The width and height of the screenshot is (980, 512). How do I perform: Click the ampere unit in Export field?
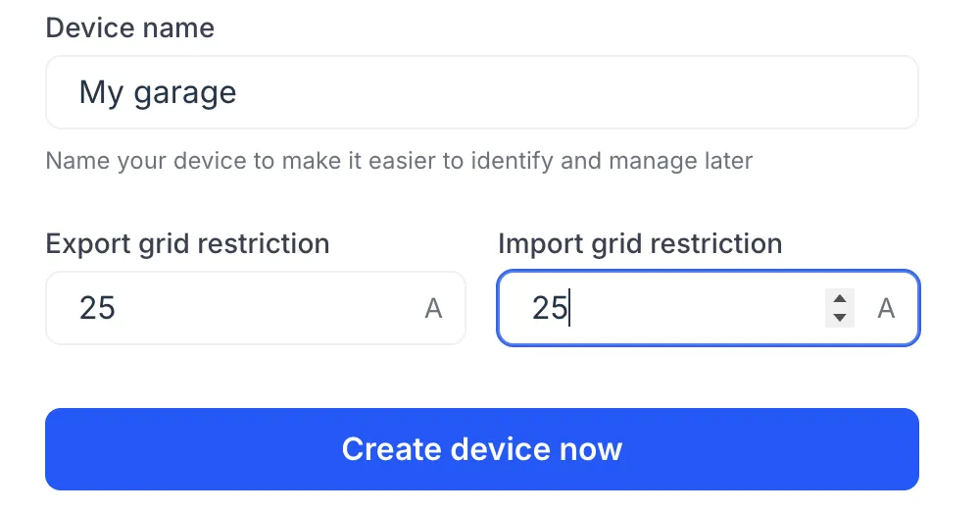[433, 309]
